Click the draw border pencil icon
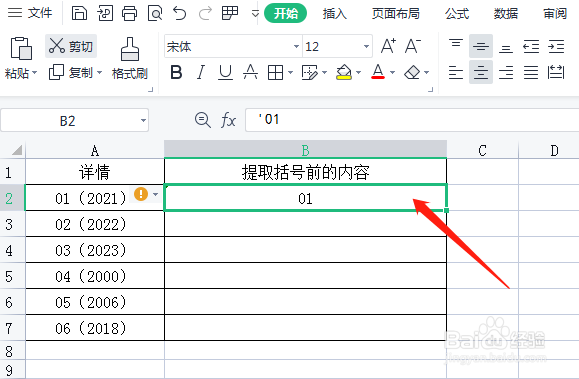Image resolution: width=579 pixels, height=379 pixels. [309, 72]
